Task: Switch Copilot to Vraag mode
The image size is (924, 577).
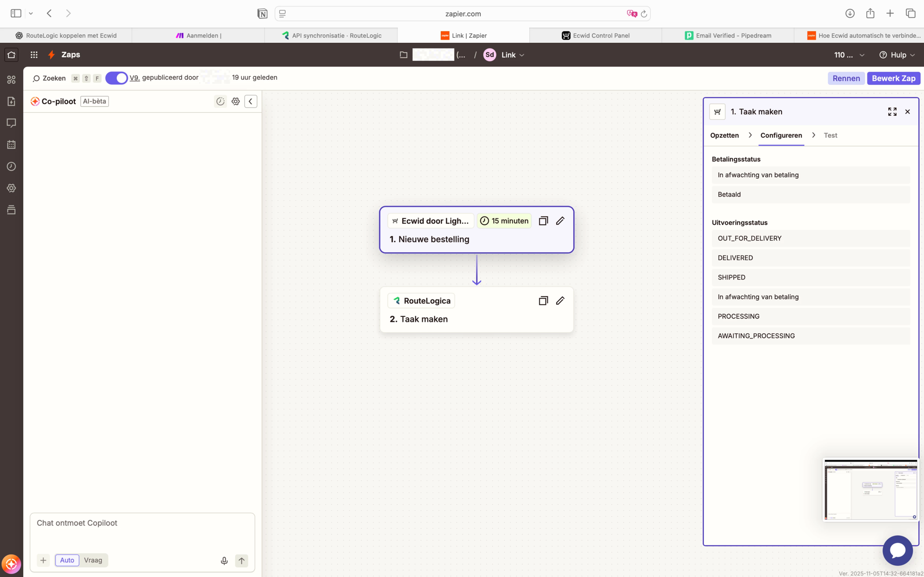Action: [93, 560]
